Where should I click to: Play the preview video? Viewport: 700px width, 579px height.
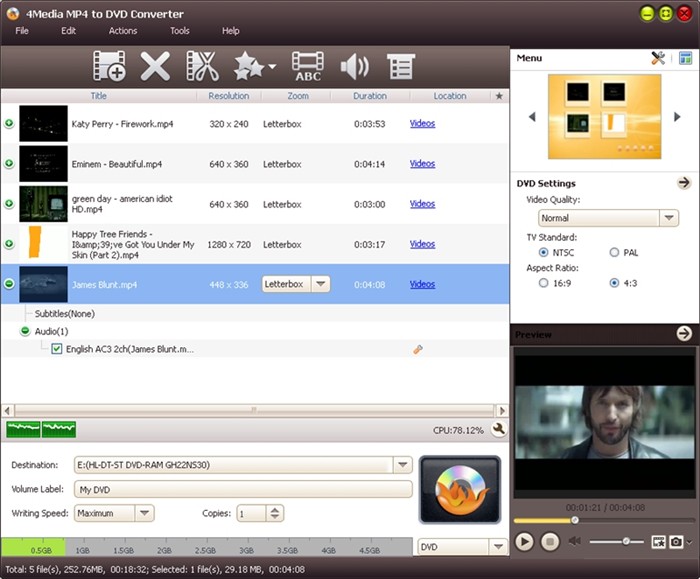point(524,542)
